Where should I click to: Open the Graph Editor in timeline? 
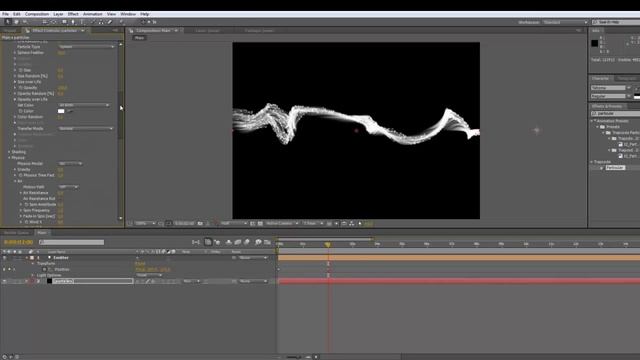click(x=267, y=242)
